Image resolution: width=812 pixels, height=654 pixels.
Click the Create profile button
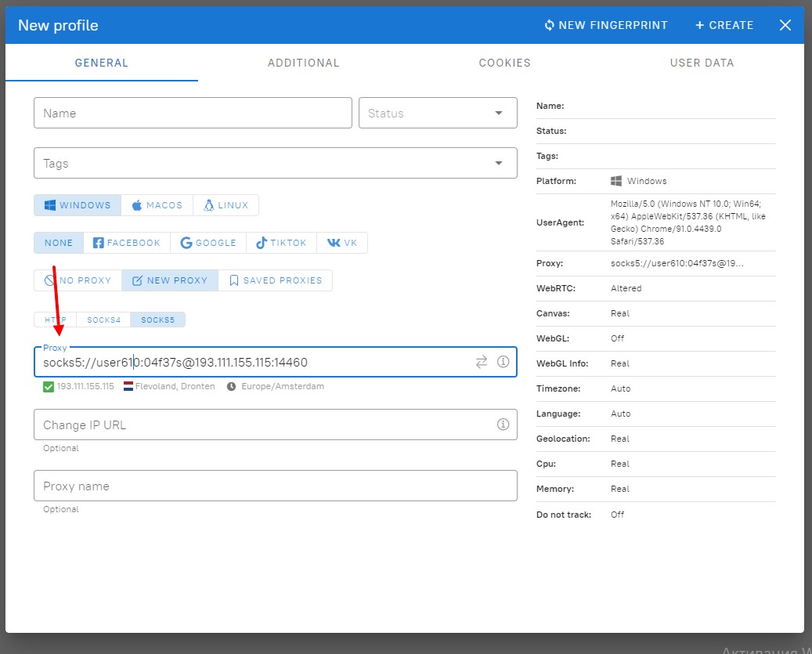pos(724,25)
